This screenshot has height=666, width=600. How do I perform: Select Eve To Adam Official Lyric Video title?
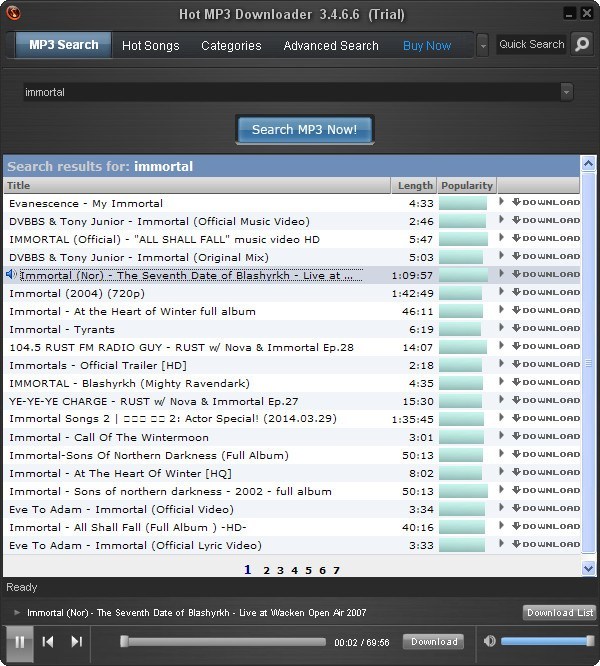tap(135, 545)
